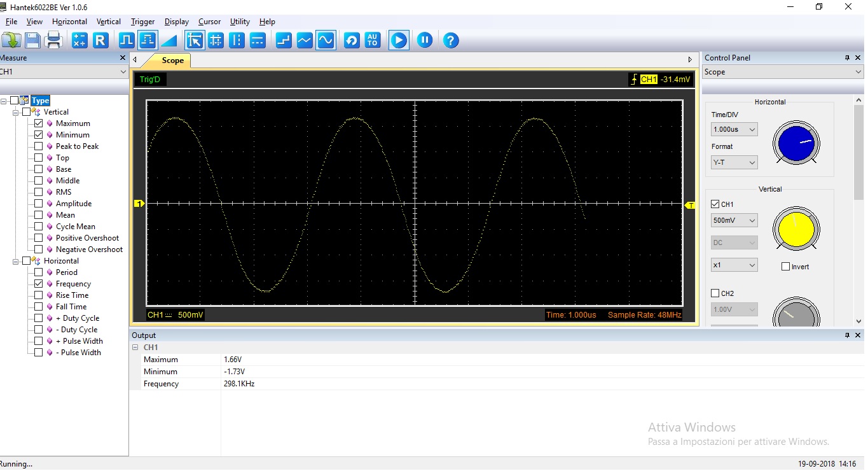Enable the Peak to Peak measurement checkbox
This screenshot has width=868, height=471.
[x=39, y=146]
